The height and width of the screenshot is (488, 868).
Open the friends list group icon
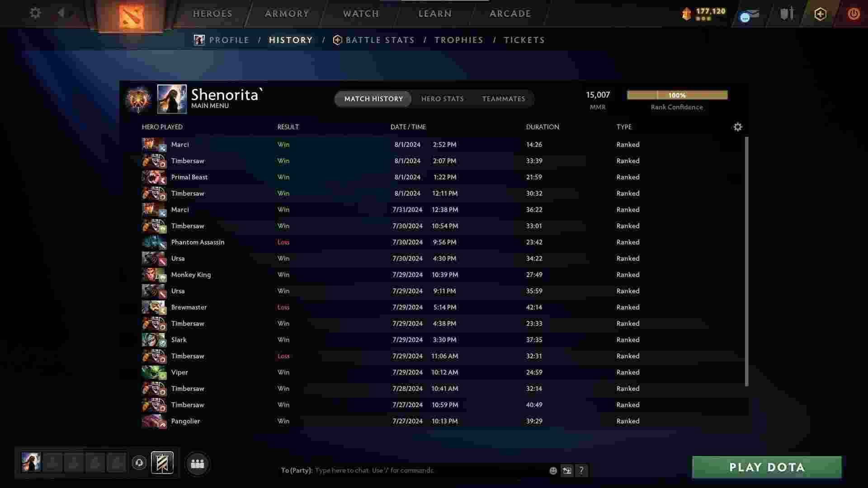coord(198,464)
